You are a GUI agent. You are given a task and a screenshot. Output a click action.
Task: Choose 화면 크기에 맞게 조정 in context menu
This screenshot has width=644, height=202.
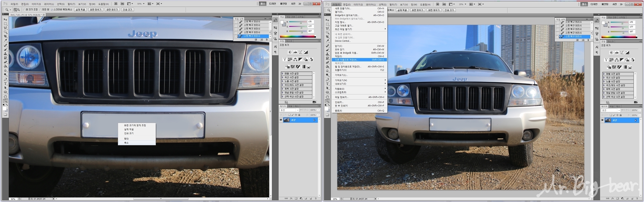tap(137, 125)
